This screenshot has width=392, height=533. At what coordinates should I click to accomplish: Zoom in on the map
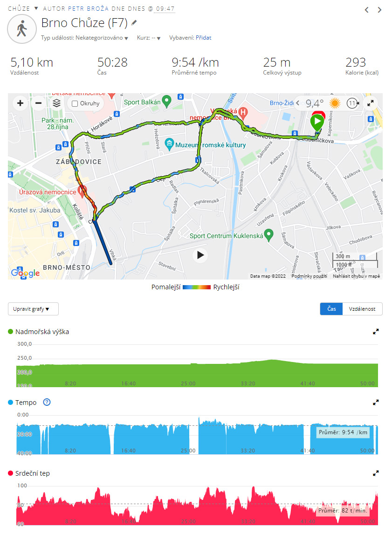[21, 103]
